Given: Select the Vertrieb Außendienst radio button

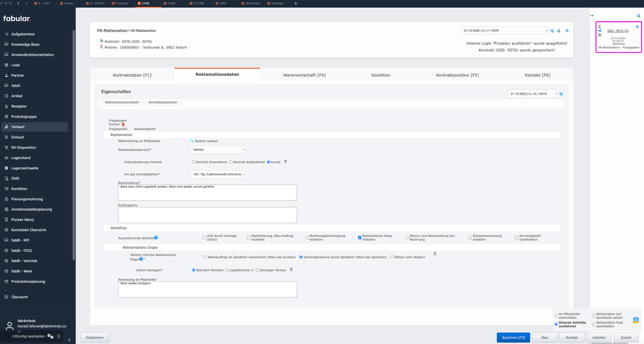Looking at the screenshot, I should [231, 162].
